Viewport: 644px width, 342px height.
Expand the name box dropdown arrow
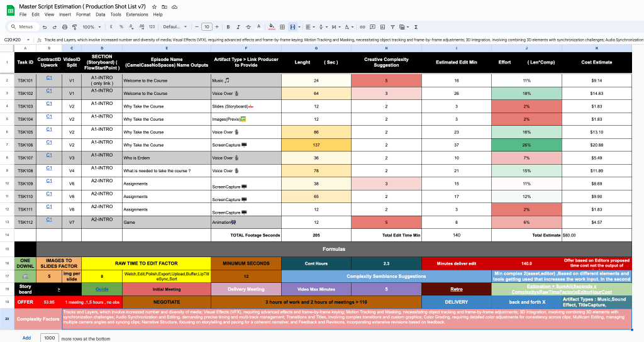pyautogui.click(x=28, y=40)
